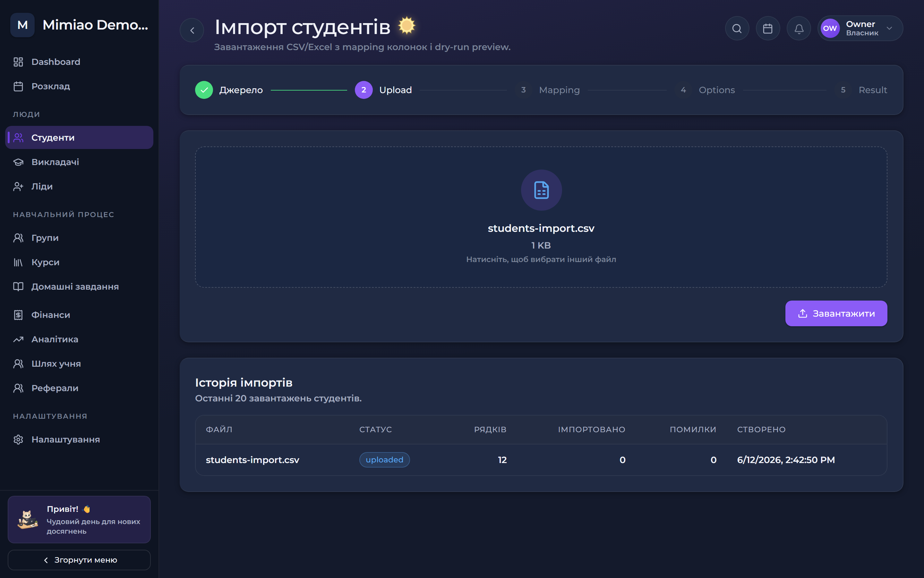Viewport: 924px width, 578px height.
Task: Open Шлях учня label
Action: pyautogui.click(x=56, y=364)
